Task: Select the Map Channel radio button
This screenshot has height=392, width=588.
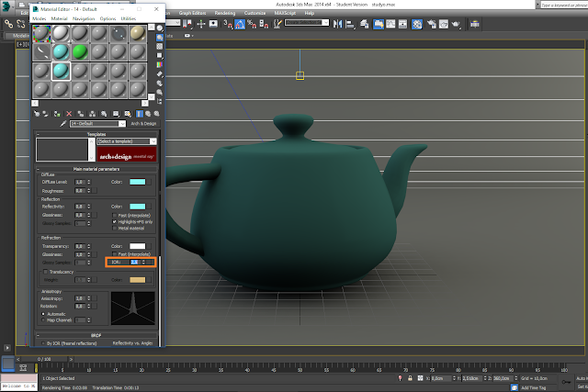Action: point(45,319)
